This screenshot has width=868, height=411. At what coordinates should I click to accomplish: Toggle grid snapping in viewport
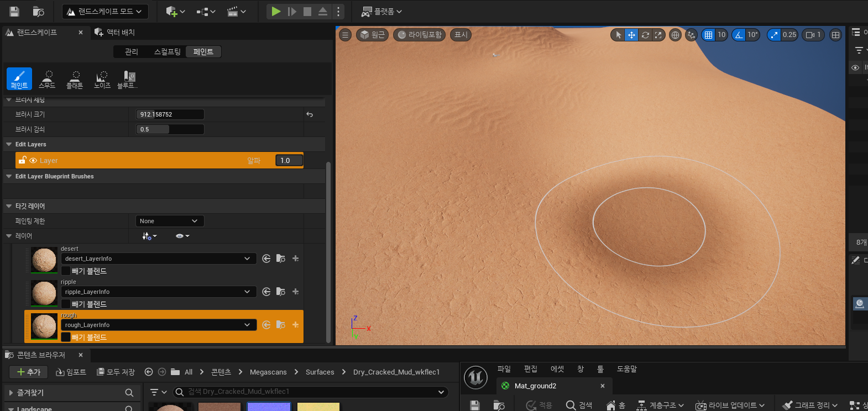pyautogui.click(x=708, y=35)
